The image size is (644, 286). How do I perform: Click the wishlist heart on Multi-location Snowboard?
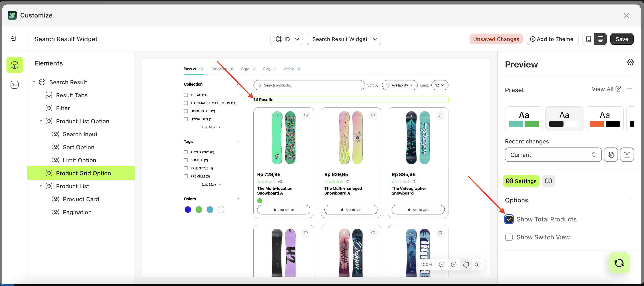[306, 115]
